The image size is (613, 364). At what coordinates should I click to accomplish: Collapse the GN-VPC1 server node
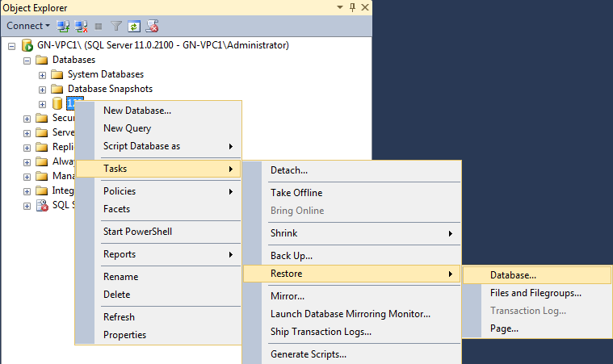click(11, 45)
